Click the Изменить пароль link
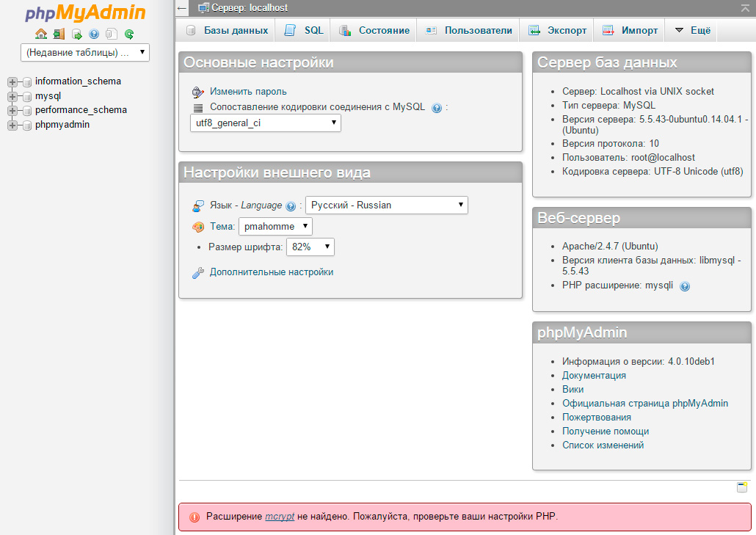This screenshot has height=535, width=756. click(248, 92)
